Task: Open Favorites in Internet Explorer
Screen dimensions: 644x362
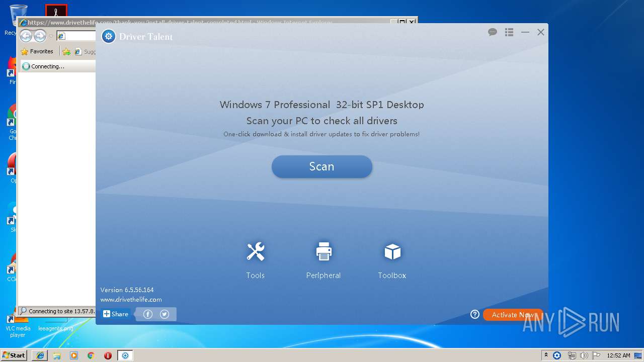Action: click(37, 51)
